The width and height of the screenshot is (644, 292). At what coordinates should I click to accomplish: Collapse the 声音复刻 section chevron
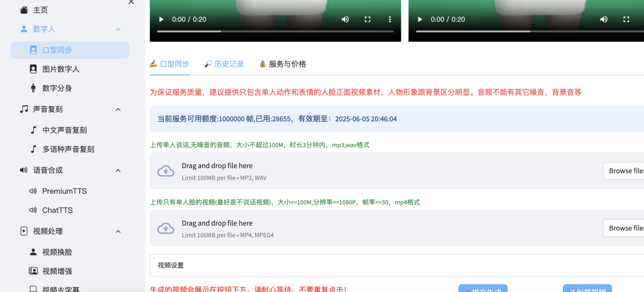pyautogui.click(x=118, y=109)
